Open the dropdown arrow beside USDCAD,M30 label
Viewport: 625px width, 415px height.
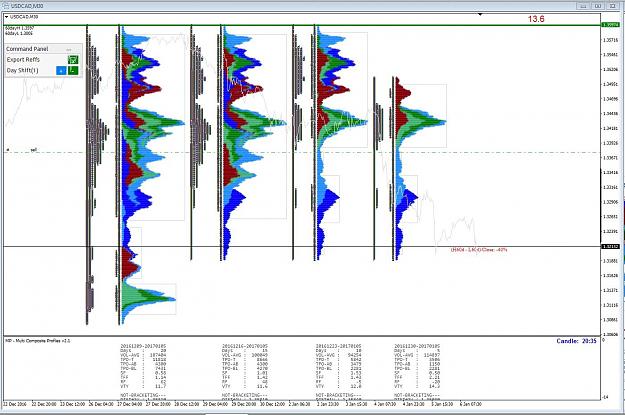point(6,17)
